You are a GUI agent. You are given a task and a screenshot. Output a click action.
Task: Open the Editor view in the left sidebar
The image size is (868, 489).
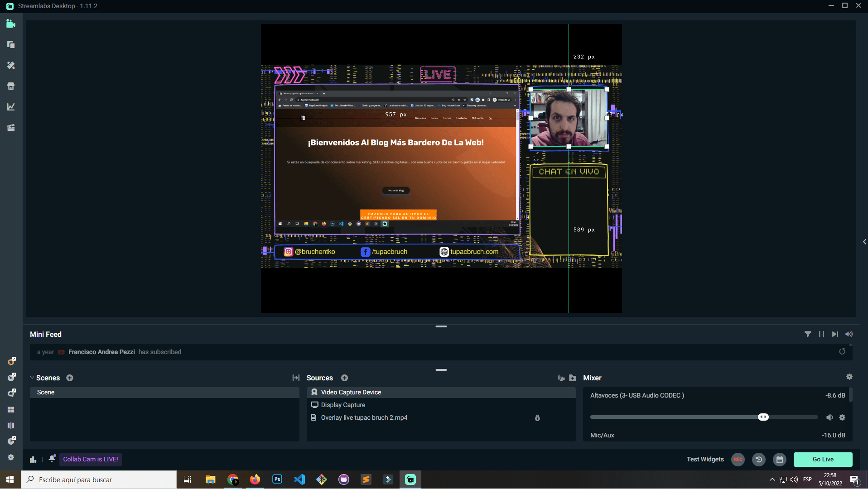coord(11,24)
